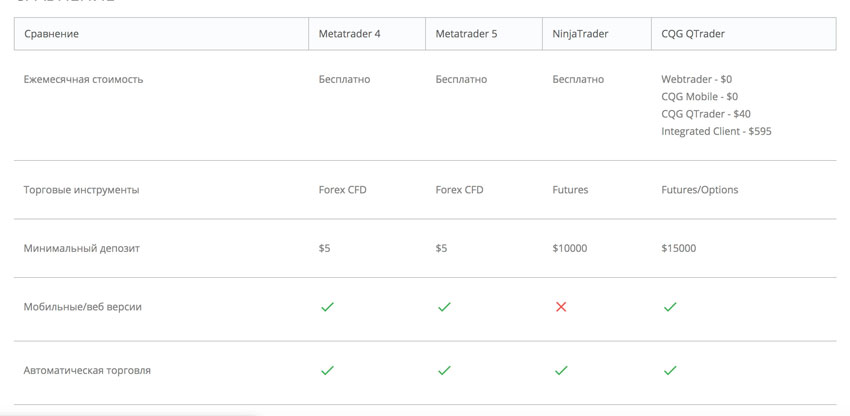850x416 pixels.
Task: Click the Integrated Client - $595 text
Action: 716,131
